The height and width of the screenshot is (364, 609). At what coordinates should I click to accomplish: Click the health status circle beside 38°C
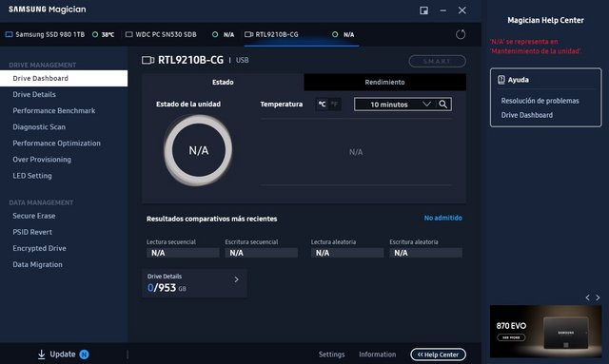point(95,34)
